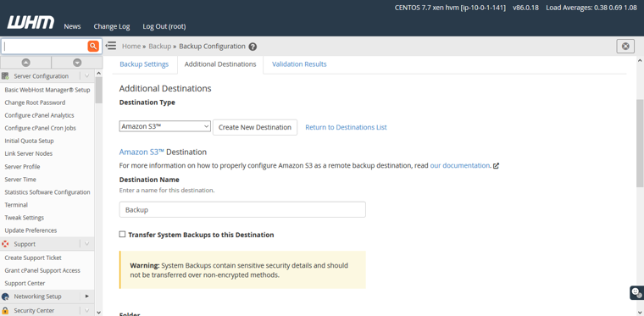This screenshot has width=644, height=316.
Task: Select the Additional Destinations tab
Action: 220,64
